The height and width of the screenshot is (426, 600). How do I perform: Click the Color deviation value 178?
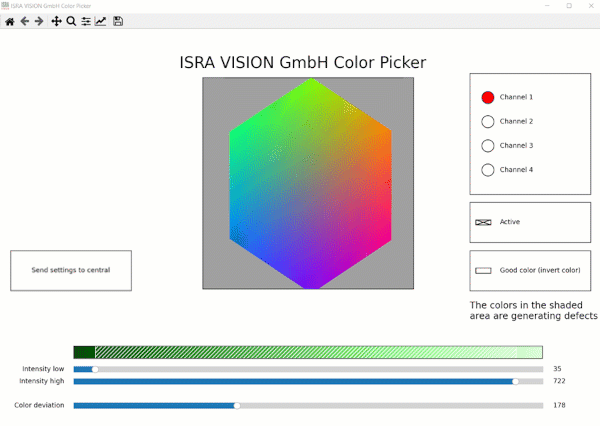click(559, 405)
